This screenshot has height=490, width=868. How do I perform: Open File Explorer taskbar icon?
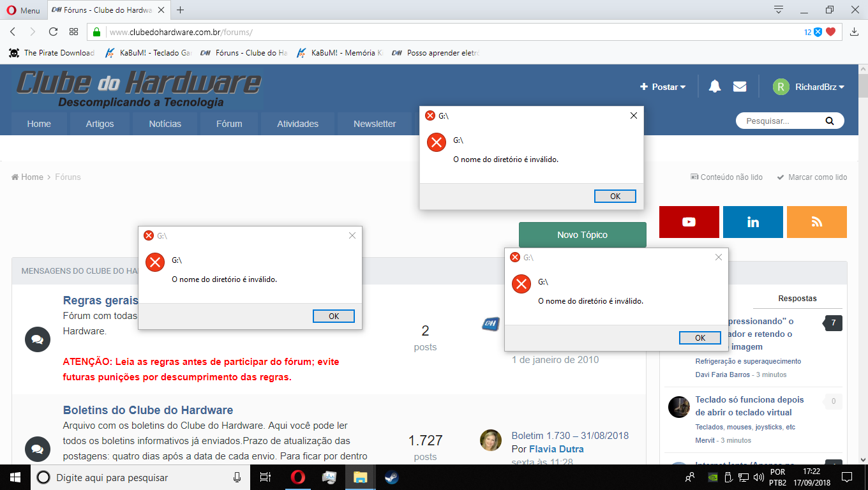361,477
